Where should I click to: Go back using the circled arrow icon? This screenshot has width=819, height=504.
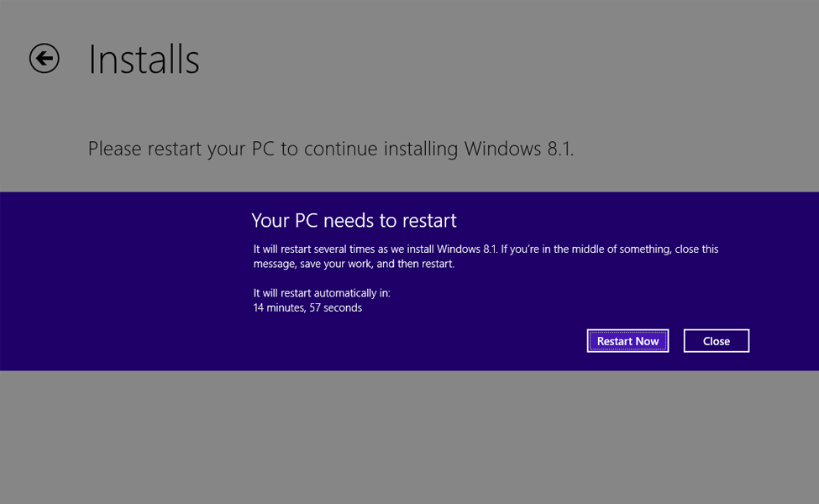point(45,58)
